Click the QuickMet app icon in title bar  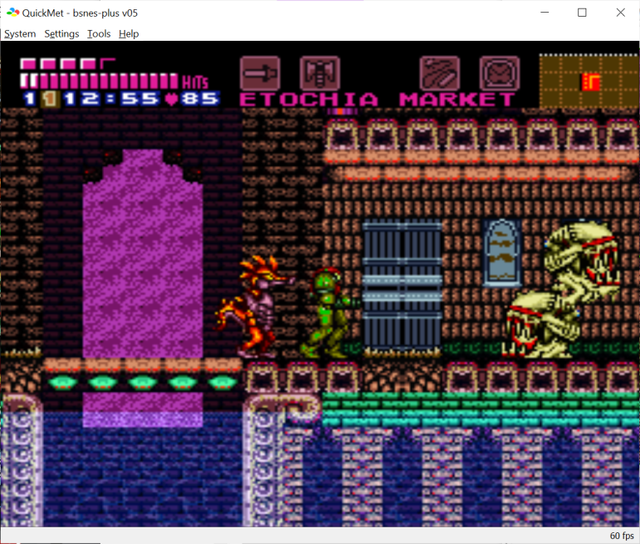[x=13, y=13]
